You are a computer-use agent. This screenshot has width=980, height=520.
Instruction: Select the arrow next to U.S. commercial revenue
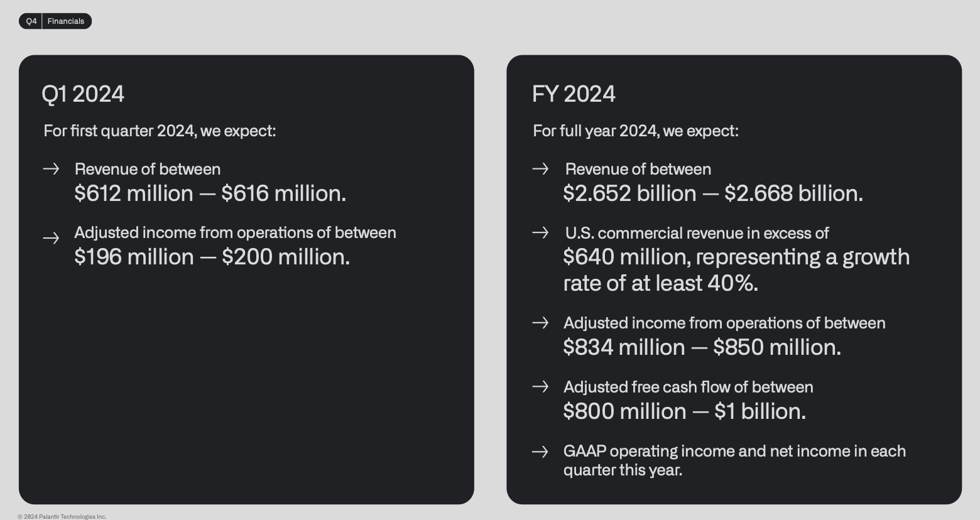pos(540,233)
